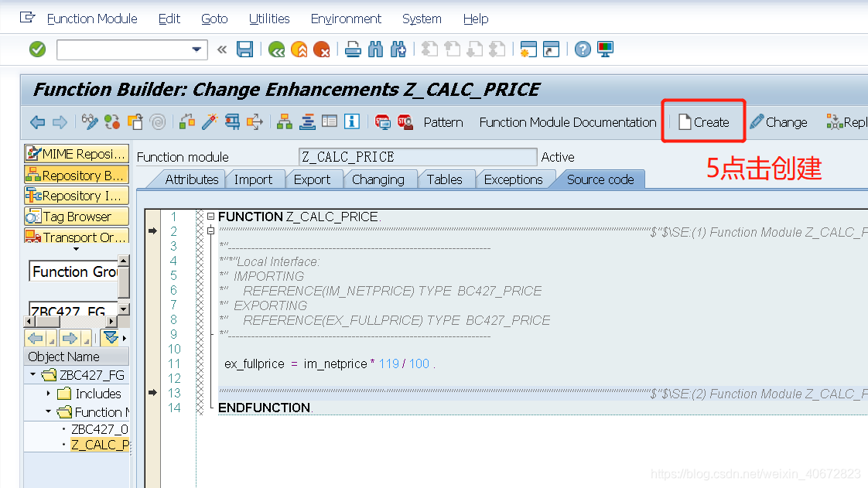
Task: Save using the floppy disk icon
Action: [244, 49]
